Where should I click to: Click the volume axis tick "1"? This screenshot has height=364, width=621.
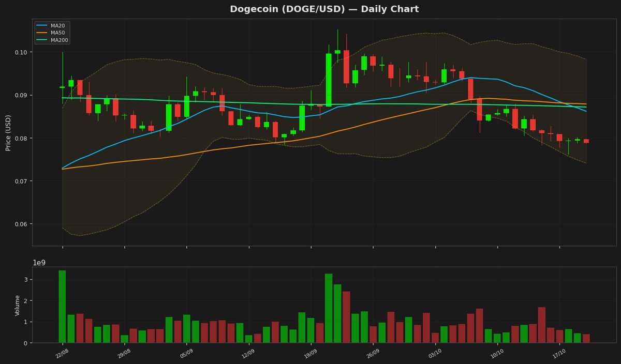[x=26, y=322]
